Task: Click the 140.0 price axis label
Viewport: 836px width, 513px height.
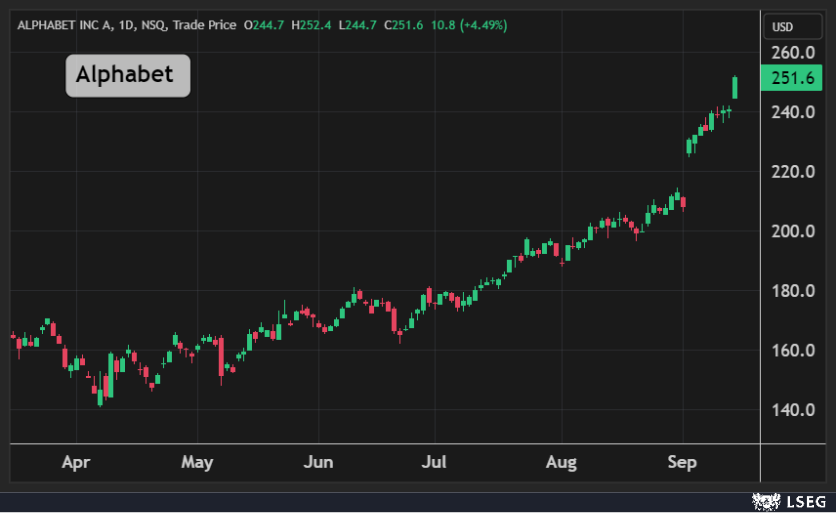Action: click(x=792, y=410)
